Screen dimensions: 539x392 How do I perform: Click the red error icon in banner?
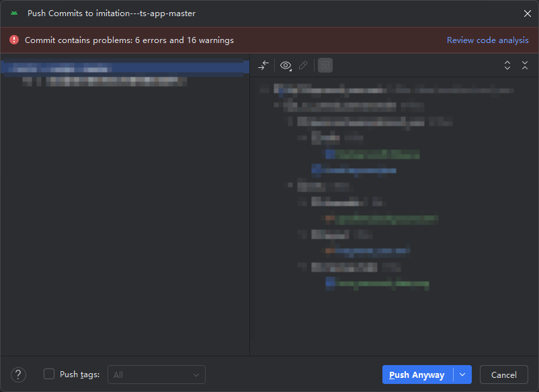[x=13, y=40]
